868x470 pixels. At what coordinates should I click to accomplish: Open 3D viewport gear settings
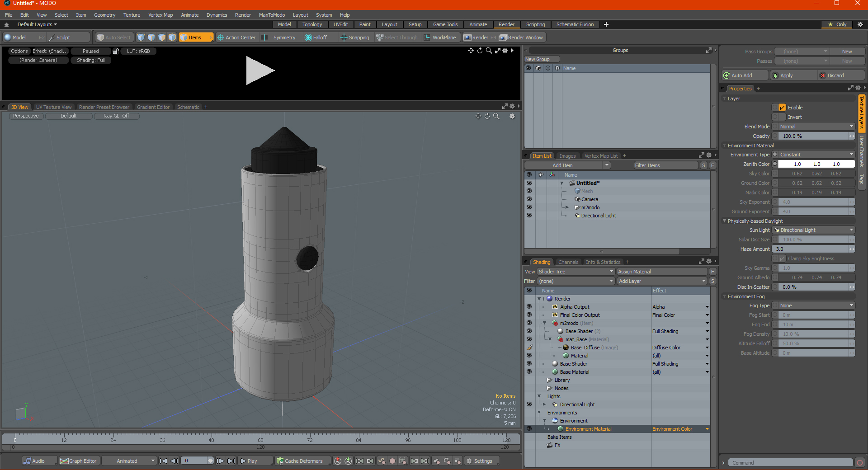pos(512,116)
